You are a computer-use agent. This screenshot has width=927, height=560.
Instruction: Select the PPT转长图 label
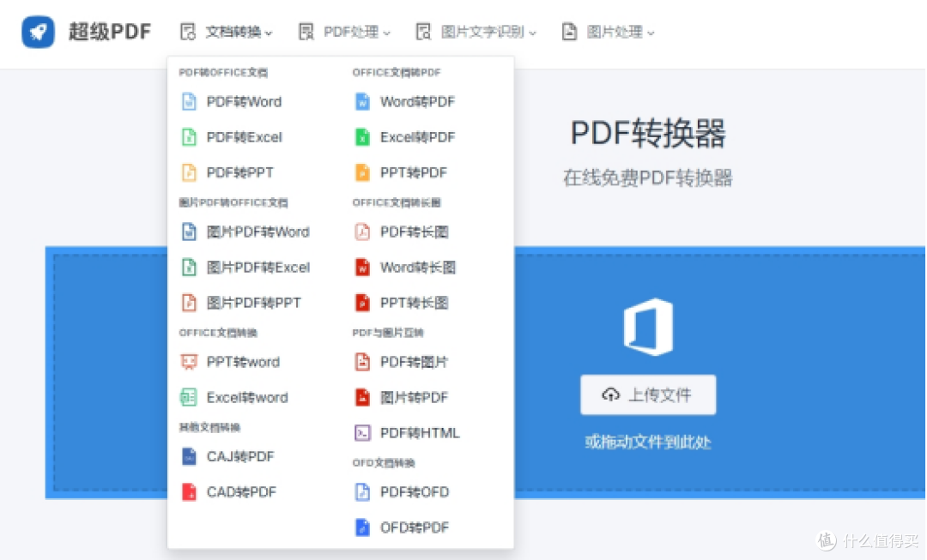[x=414, y=303]
